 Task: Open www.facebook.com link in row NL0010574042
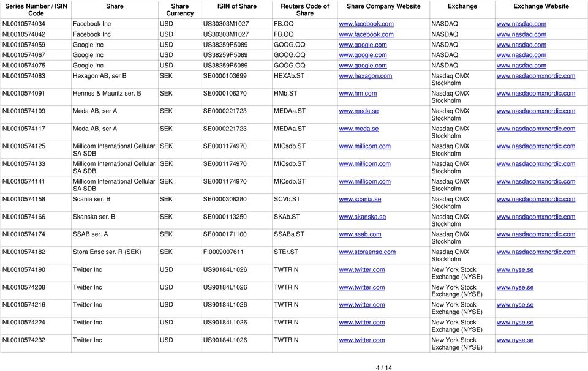coord(366,34)
